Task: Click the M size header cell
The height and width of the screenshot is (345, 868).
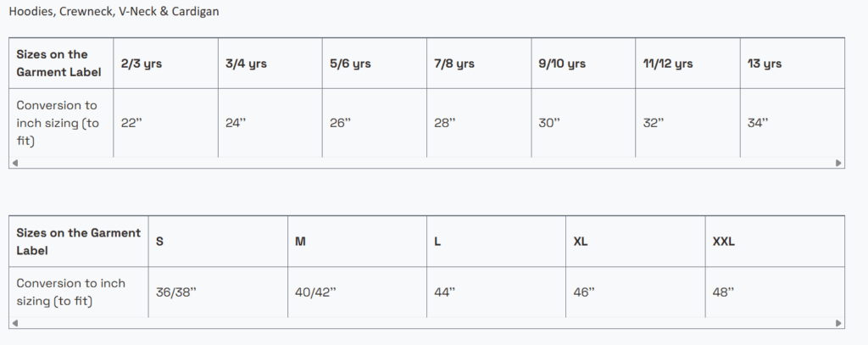Action: 300,242
